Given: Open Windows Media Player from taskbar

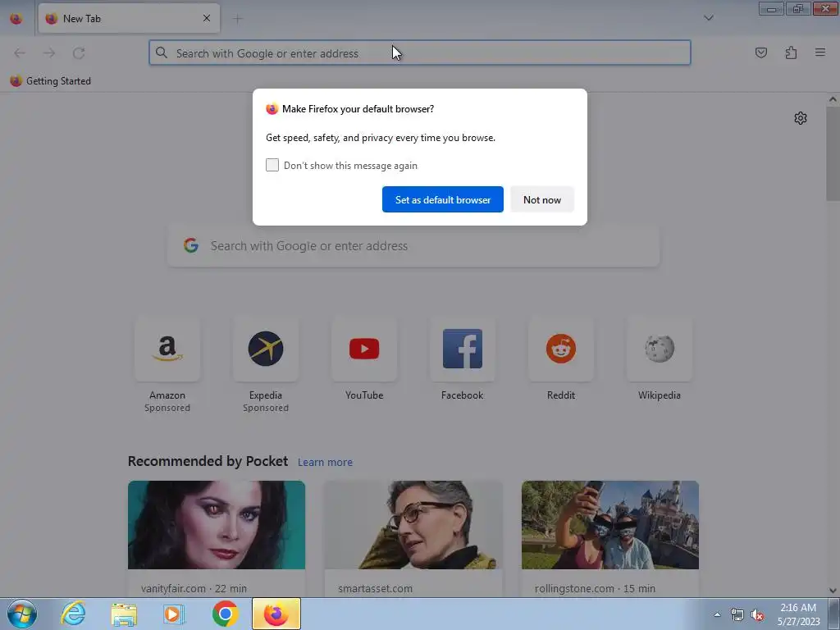Looking at the screenshot, I should click(x=174, y=614).
